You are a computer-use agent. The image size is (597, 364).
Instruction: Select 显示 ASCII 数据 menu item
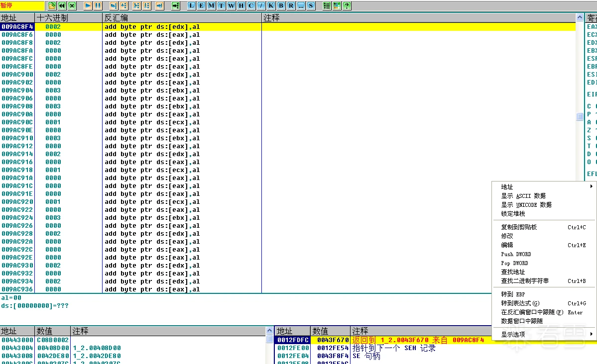pyautogui.click(x=523, y=195)
